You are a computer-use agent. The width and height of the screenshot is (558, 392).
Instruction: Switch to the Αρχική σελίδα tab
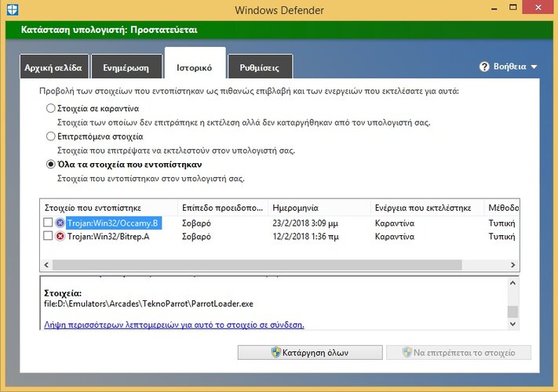point(53,67)
